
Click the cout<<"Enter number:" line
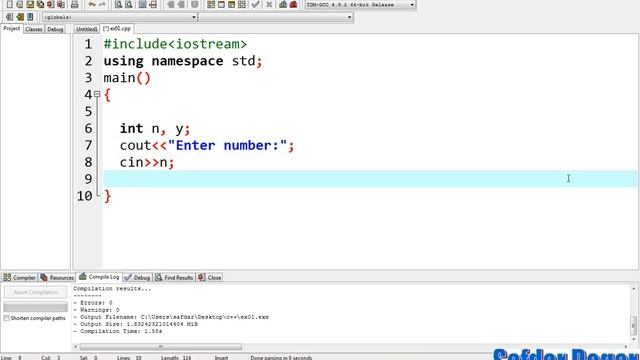[x=207, y=145]
